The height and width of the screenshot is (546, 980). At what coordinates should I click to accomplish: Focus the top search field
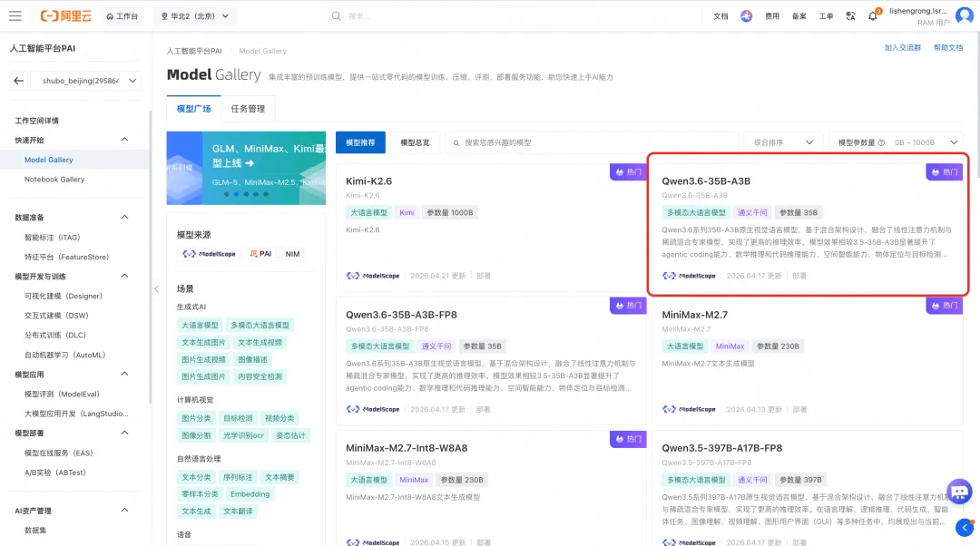click(x=513, y=16)
